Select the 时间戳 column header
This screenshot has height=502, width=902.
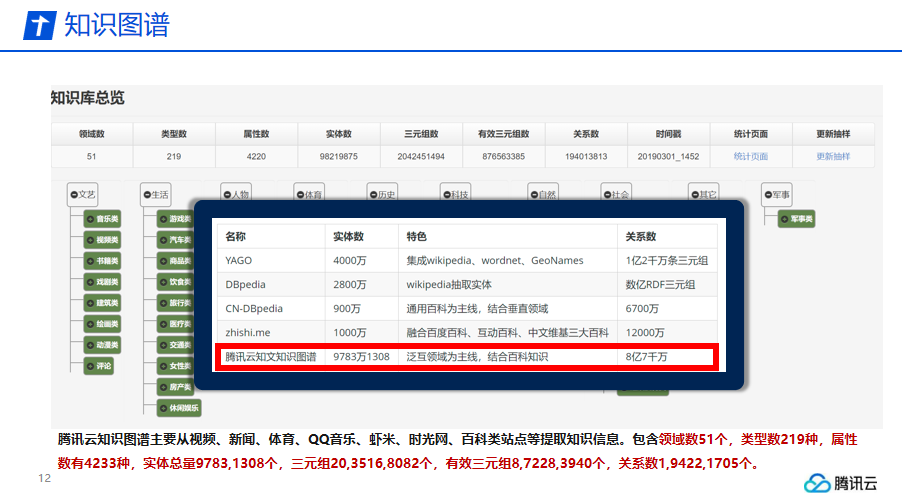668,134
